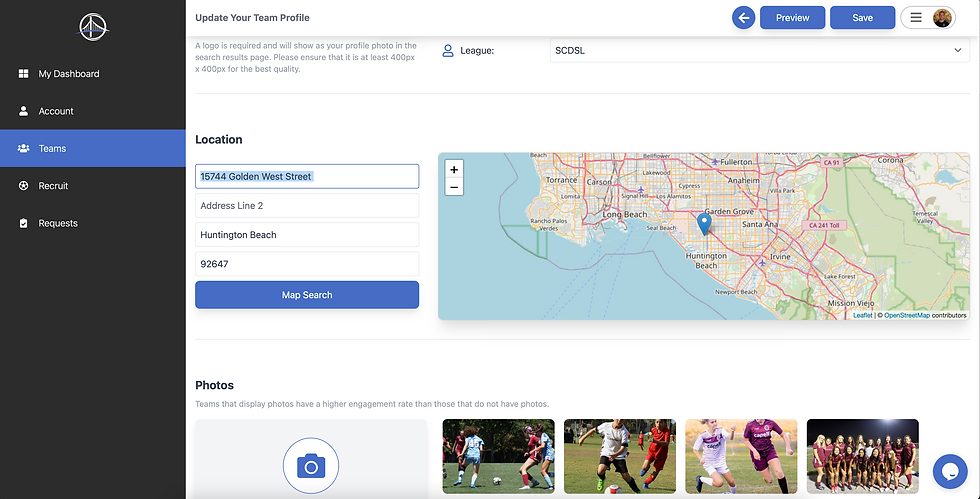980x499 pixels.
Task: Click the Photos section heading
Action: pyautogui.click(x=214, y=385)
